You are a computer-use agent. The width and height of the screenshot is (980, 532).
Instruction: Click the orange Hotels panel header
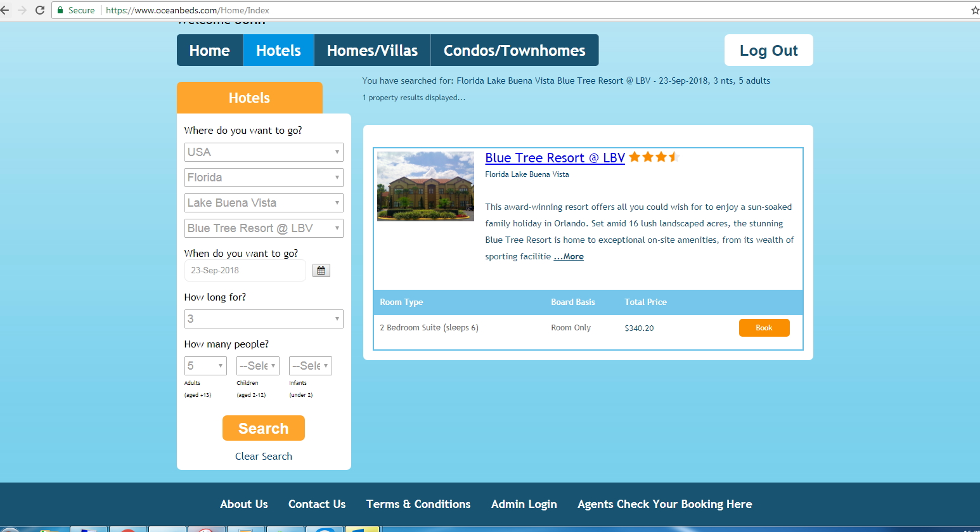pos(250,98)
